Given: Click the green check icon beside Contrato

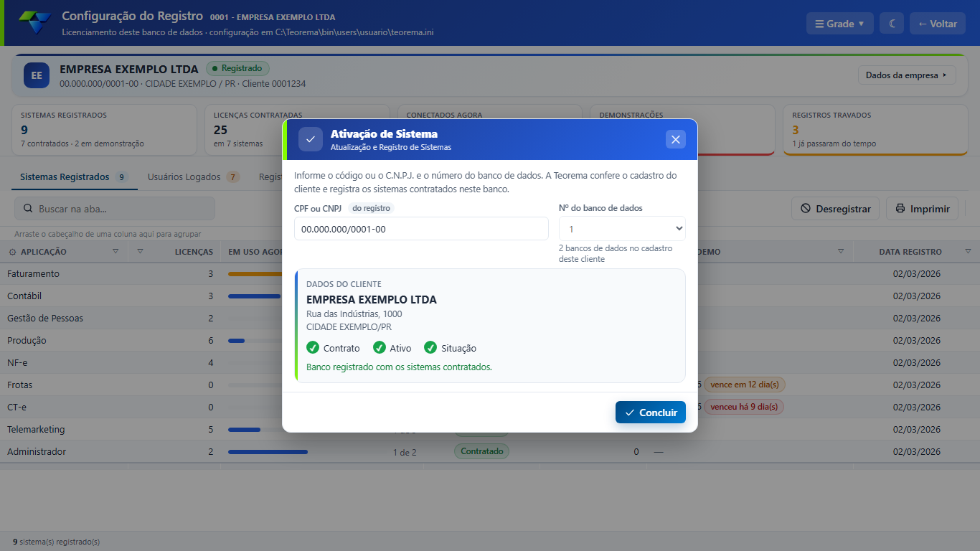Looking at the screenshot, I should coord(313,348).
